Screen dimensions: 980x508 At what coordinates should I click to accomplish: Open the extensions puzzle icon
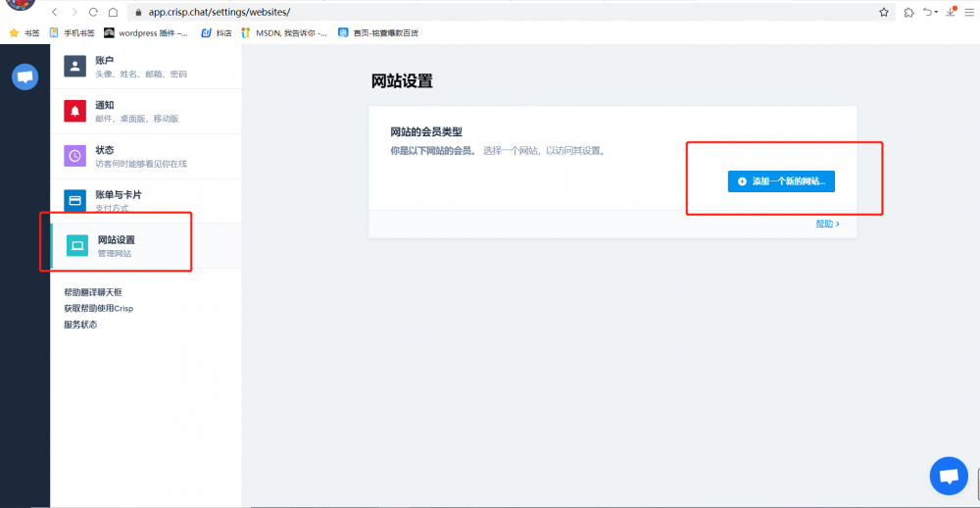pyautogui.click(x=908, y=12)
